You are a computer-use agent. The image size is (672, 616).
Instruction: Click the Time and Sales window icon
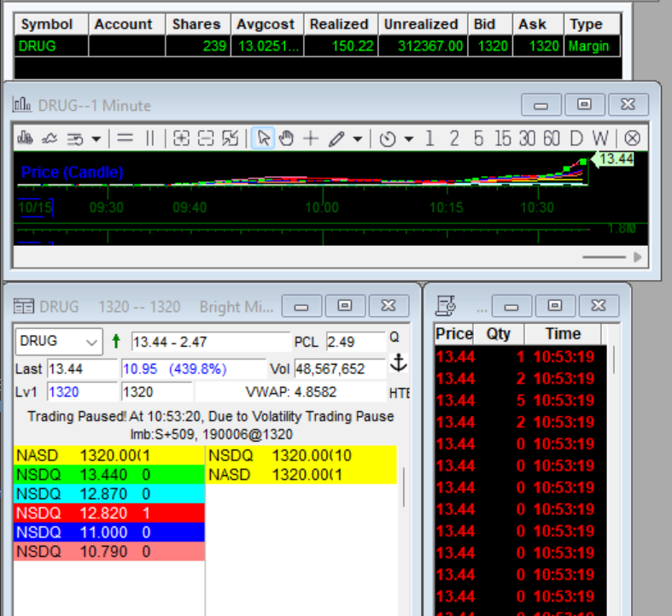[x=446, y=306]
